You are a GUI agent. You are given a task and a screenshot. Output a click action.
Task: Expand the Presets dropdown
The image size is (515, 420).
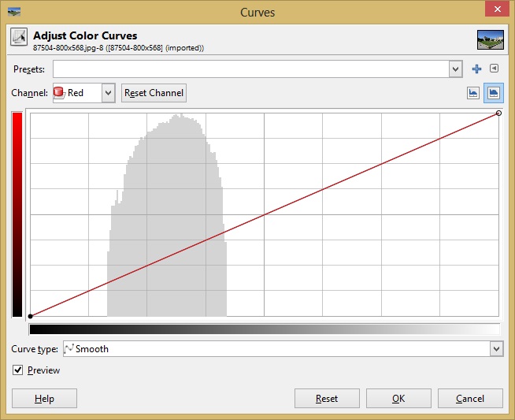455,69
